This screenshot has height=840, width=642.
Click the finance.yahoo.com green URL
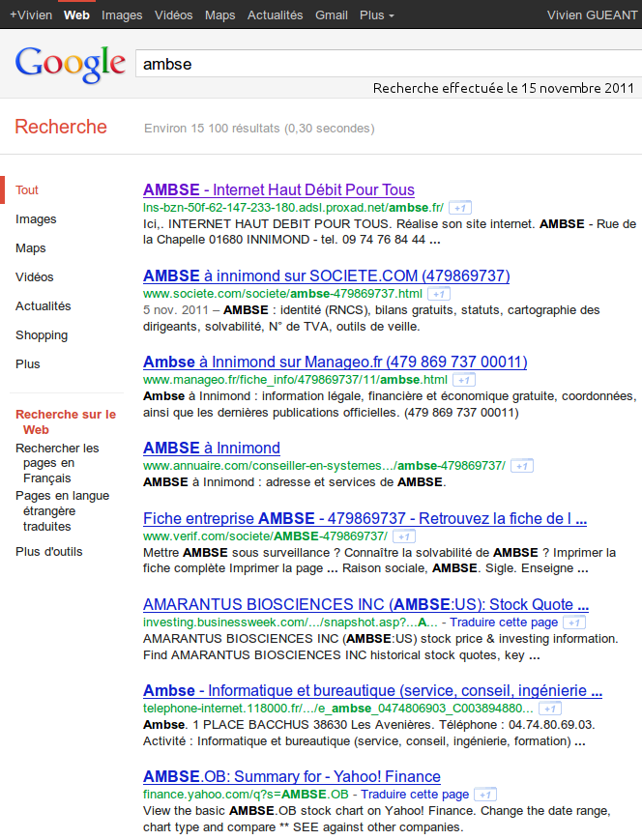(246, 794)
